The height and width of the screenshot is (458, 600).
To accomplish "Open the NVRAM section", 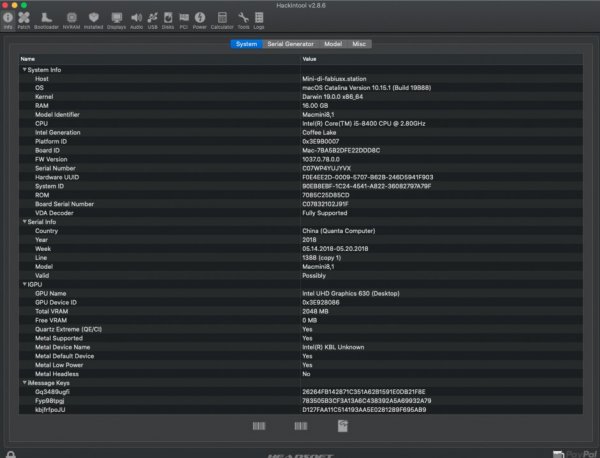I will (x=72, y=21).
